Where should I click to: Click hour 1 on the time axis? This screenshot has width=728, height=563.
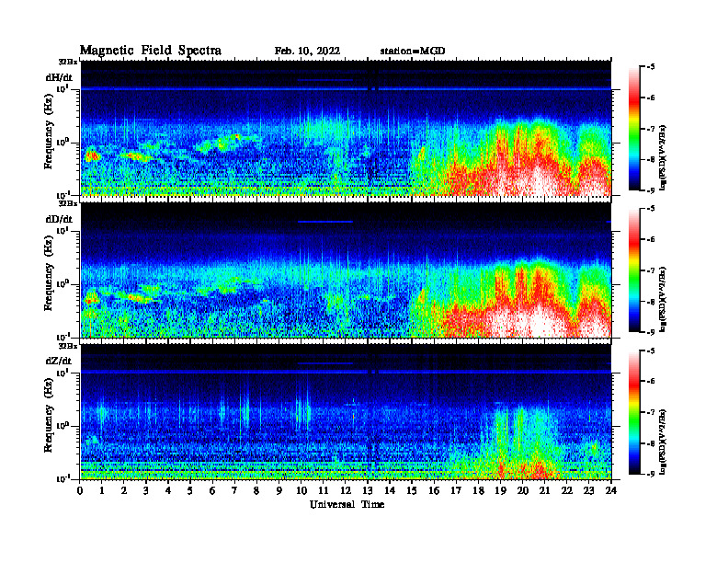[102, 490]
